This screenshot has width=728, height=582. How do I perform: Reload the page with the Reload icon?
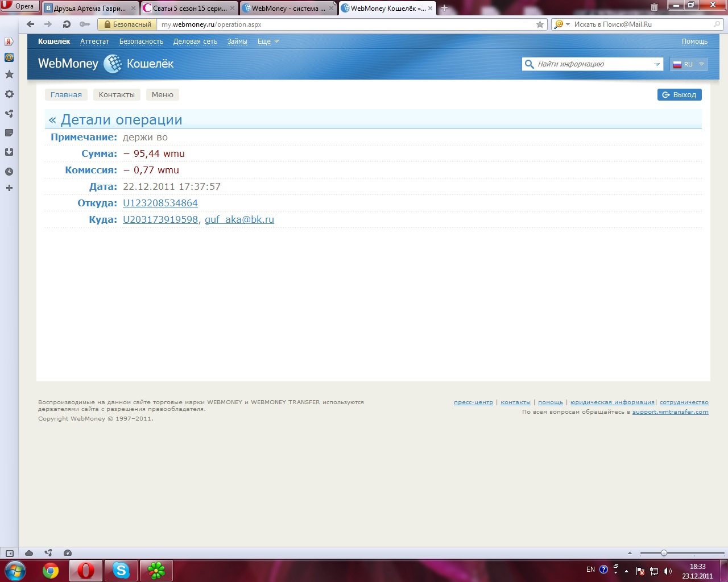67,24
